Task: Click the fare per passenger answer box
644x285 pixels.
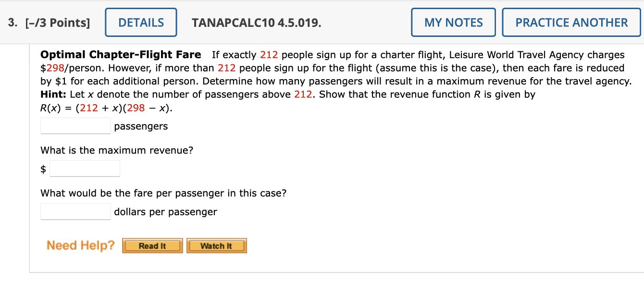Action: point(75,211)
